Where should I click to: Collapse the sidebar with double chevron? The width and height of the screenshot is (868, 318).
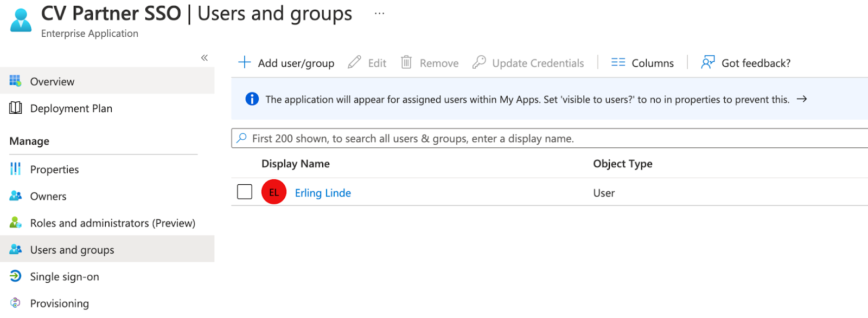point(205,58)
